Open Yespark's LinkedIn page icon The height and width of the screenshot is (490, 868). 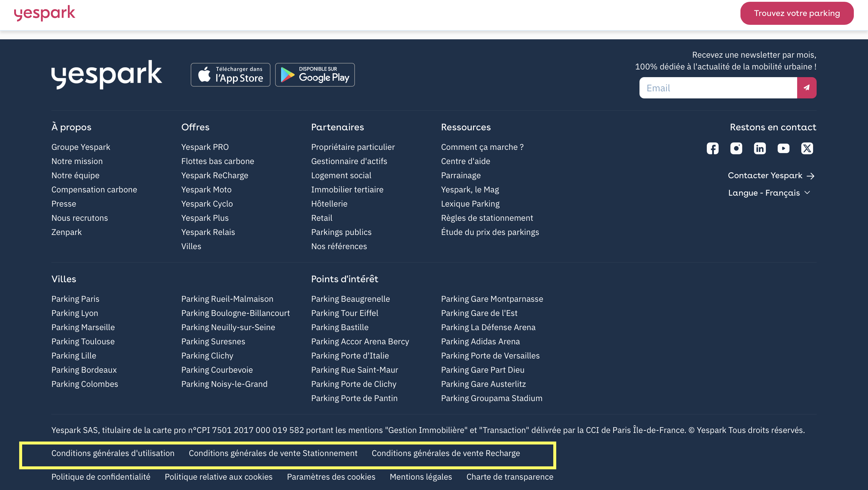pyautogui.click(x=759, y=148)
